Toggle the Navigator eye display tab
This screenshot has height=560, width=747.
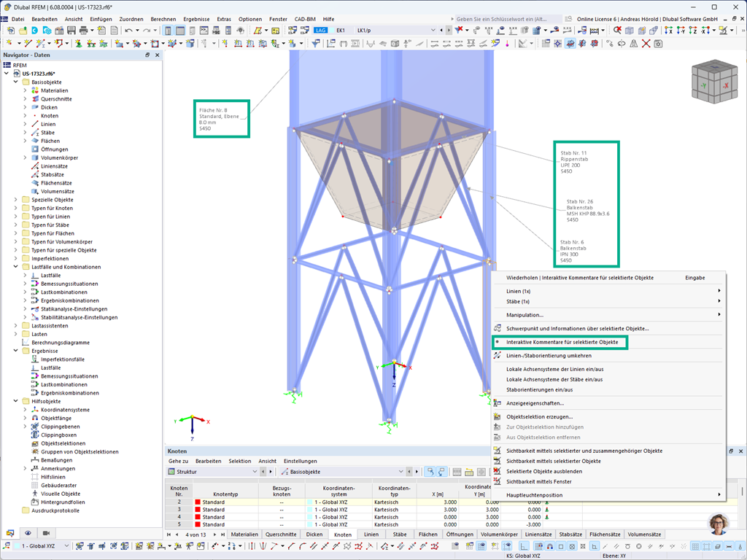tap(28, 533)
